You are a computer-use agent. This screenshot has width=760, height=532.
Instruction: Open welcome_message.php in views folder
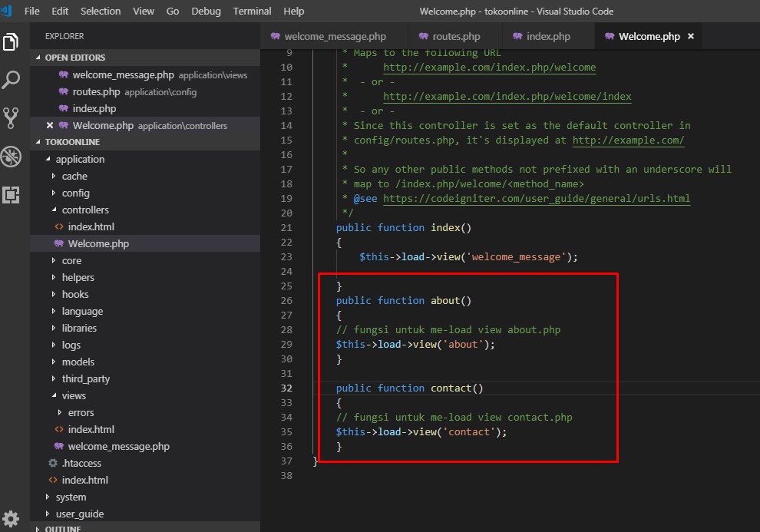(145, 446)
